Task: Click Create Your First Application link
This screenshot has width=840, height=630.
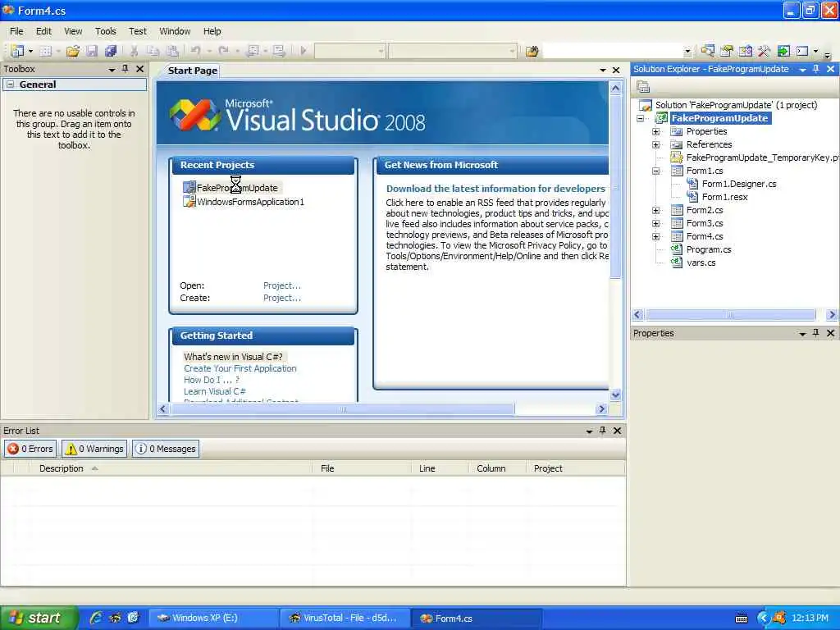Action: coord(240,368)
